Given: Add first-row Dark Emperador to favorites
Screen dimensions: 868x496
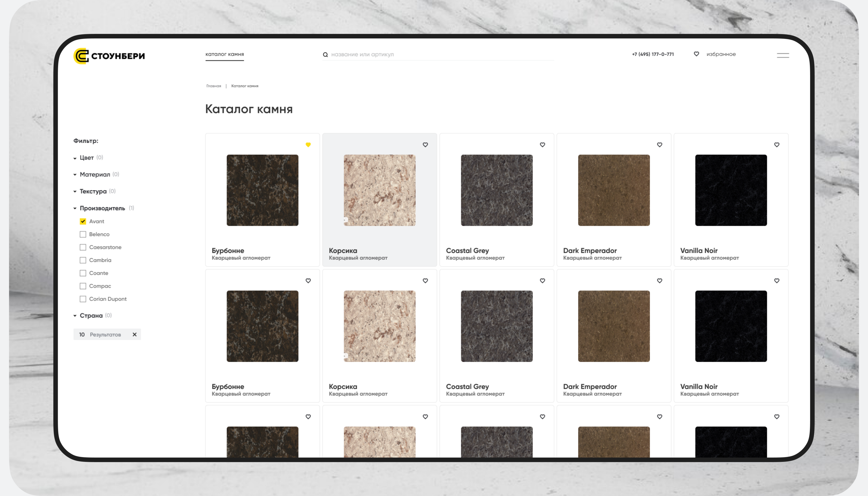Looking at the screenshot, I should 659,145.
